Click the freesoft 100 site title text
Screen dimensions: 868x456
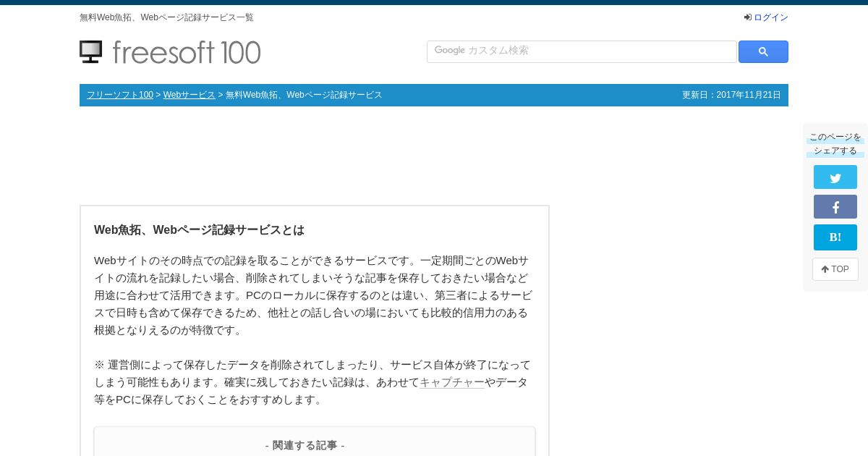point(187,52)
